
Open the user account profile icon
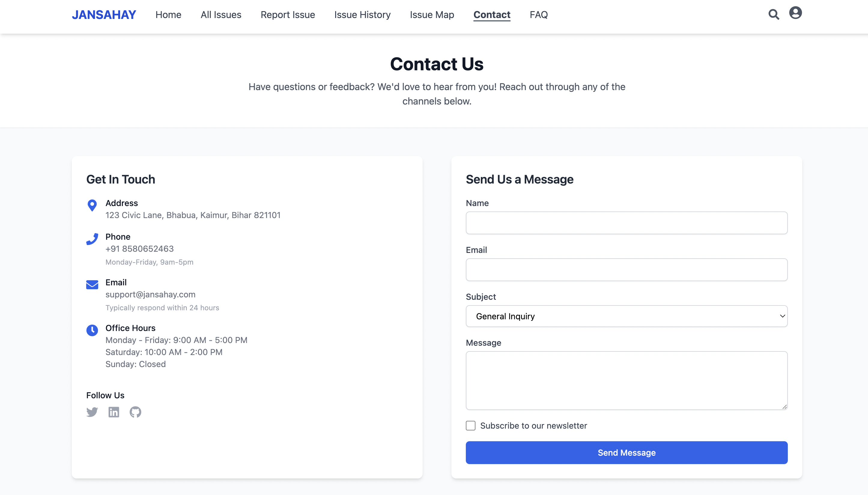[x=795, y=13]
